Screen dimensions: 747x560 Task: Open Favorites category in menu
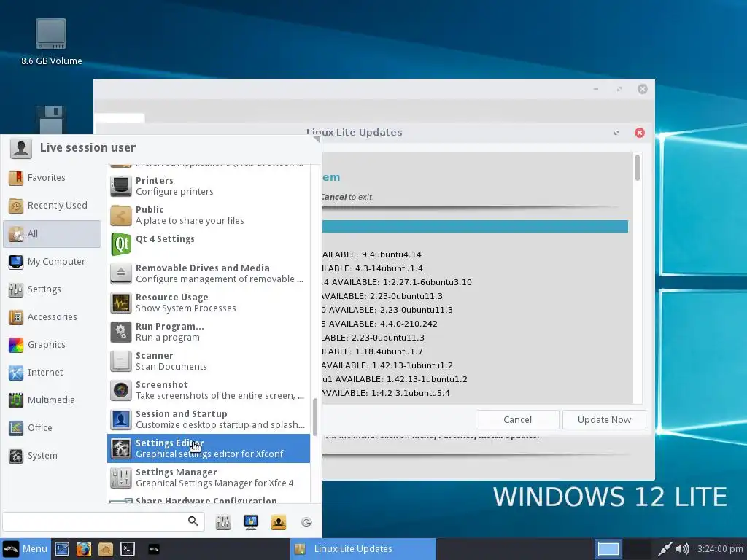click(x=52, y=178)
